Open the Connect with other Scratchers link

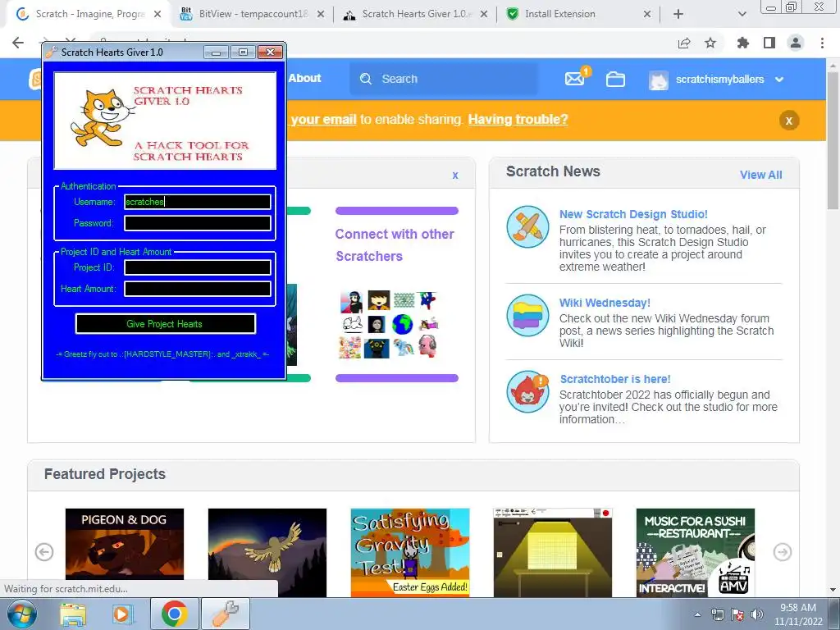[395, 244]
